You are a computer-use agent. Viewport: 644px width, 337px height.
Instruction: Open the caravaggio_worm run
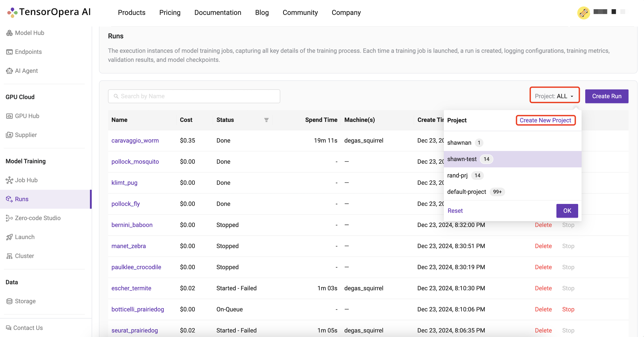(x=135, y=140)
